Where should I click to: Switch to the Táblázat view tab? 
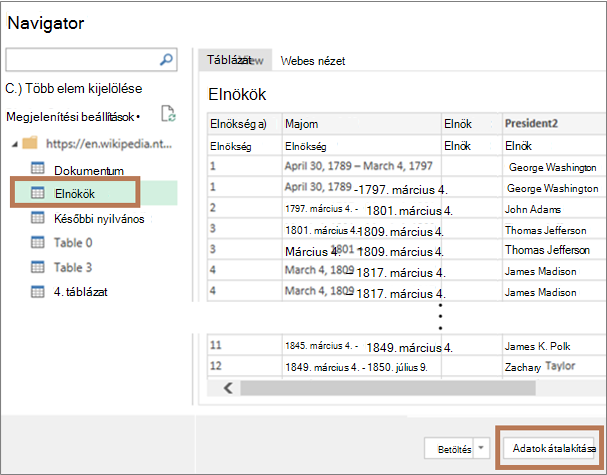pyautogui.click(x=235, y=60)
